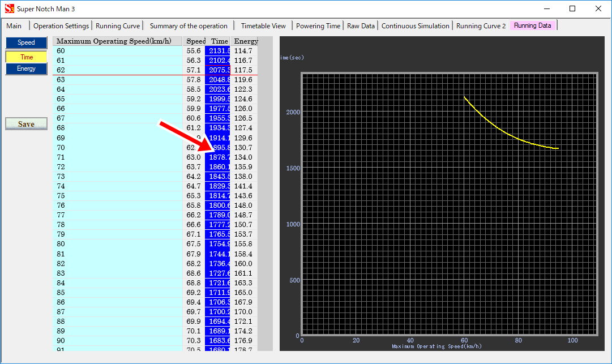The width and height of the screenshot is (612, 364).
Task: Click the yellow Time graph button
Action: pos(26,57)
